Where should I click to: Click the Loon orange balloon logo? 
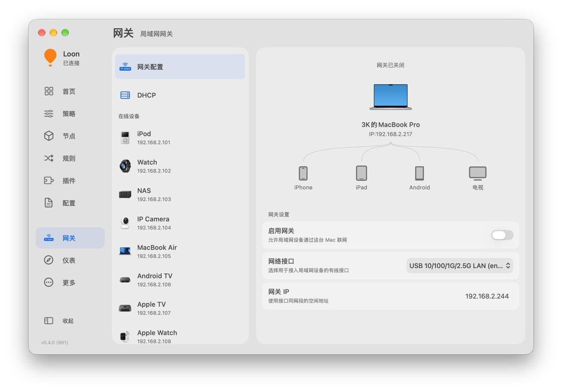(50, 58)
